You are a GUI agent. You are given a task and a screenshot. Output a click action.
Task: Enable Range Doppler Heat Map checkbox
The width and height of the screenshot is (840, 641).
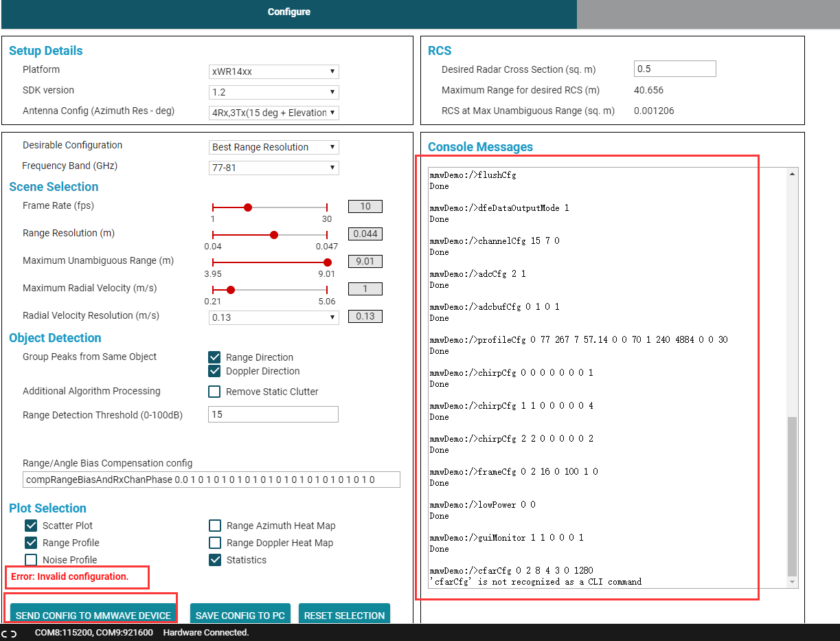click(x=214, y=543)
